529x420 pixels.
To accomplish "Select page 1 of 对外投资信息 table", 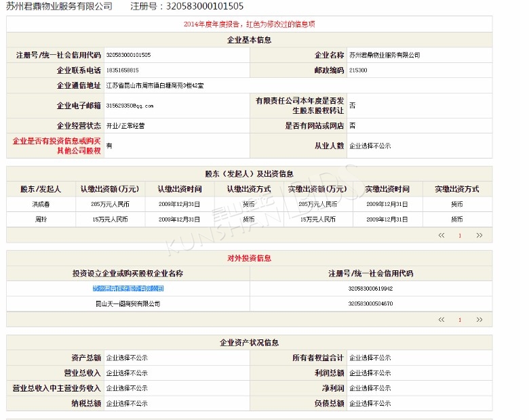I will pos(460,320).
